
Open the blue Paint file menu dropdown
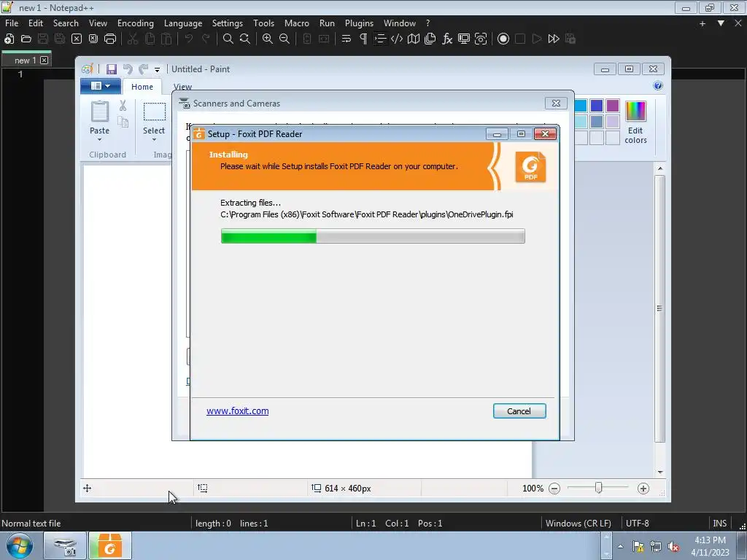100,86
